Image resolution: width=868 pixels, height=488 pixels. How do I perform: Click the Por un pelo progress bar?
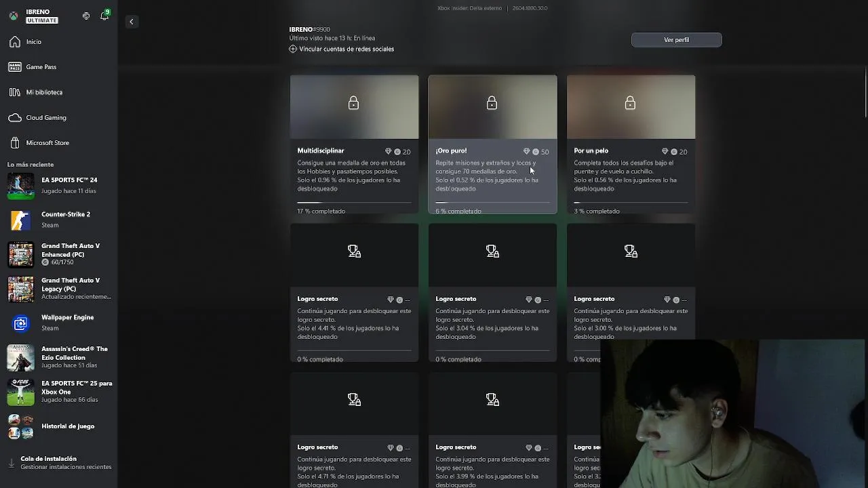631,202
